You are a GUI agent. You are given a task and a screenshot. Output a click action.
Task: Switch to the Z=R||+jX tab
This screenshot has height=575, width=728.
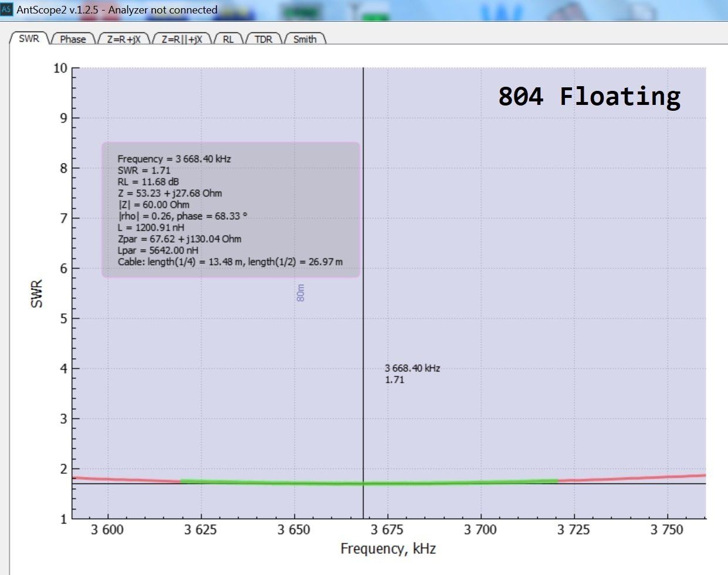[x=181, y=39]
